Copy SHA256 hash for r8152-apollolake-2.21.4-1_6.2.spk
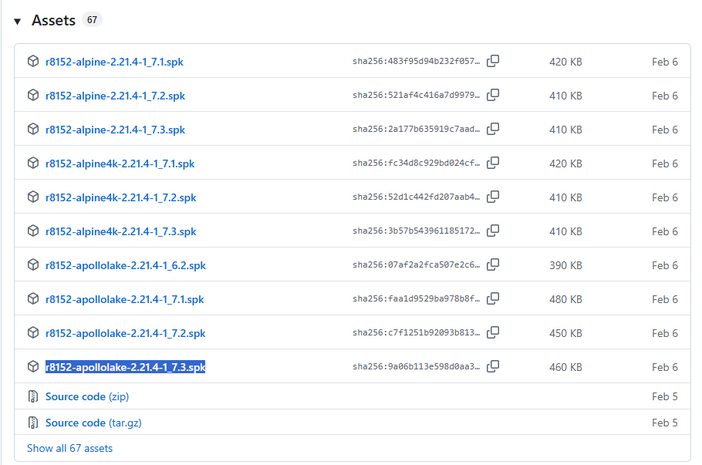702x465 pixels. (492, 265)
